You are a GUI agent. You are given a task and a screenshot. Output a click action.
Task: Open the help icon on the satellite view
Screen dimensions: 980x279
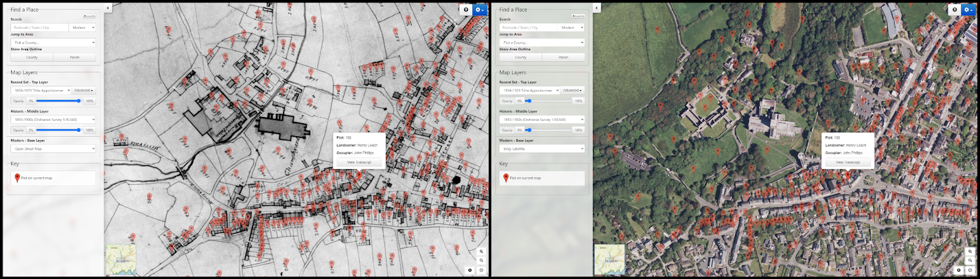[x=955, y=10]
